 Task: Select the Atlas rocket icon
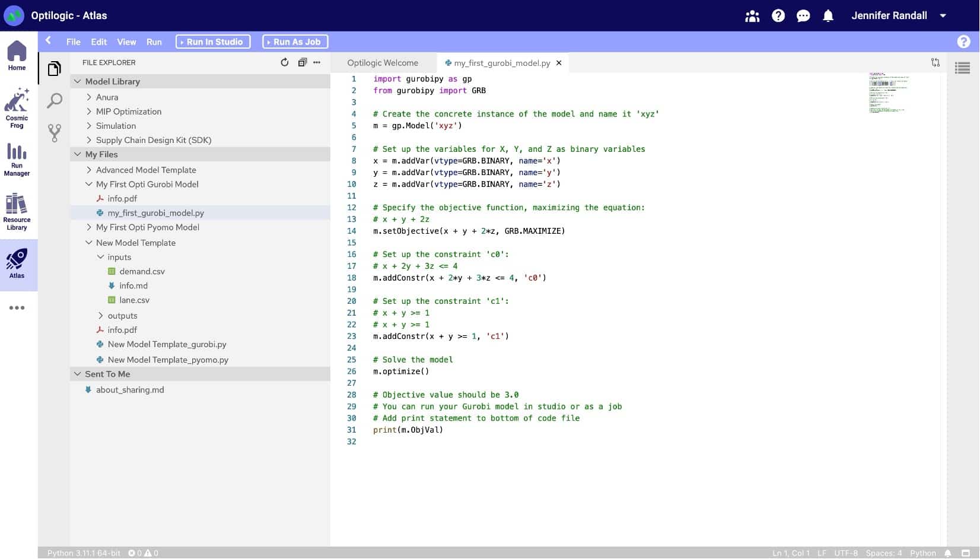tap(17, 263)
